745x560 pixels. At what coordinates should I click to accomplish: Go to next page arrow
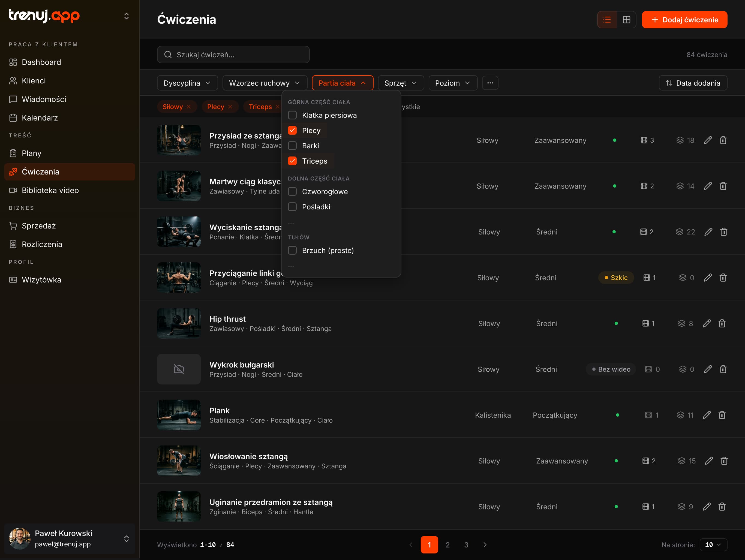pos(485,544)
